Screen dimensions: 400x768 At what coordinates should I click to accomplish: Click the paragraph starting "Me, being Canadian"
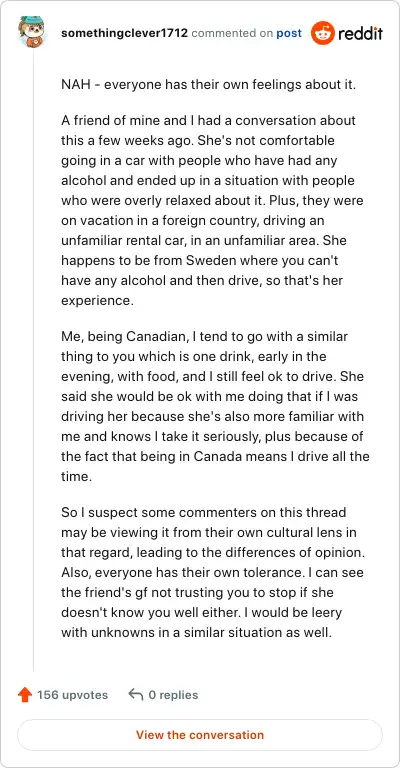pos(215,407)
